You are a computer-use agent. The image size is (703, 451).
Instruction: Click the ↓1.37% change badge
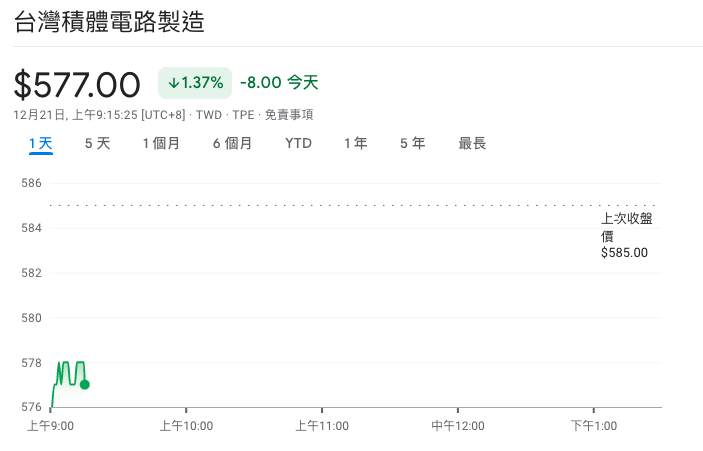click(x=195, y=83)
